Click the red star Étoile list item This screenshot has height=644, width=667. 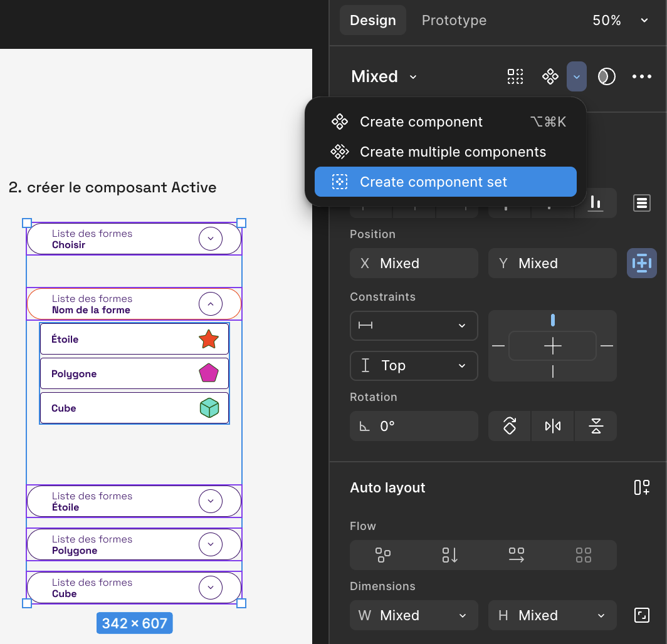tap(134, 340)
